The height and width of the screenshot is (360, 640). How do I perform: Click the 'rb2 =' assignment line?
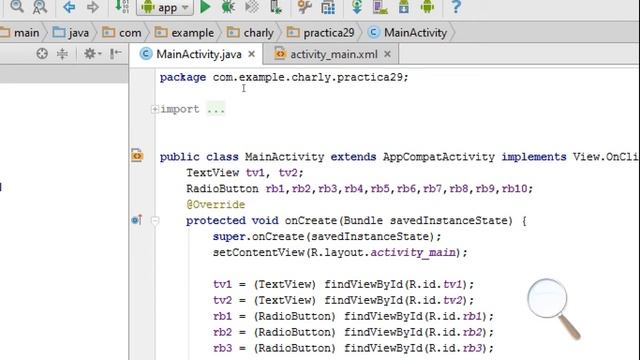tap(353, 332)
